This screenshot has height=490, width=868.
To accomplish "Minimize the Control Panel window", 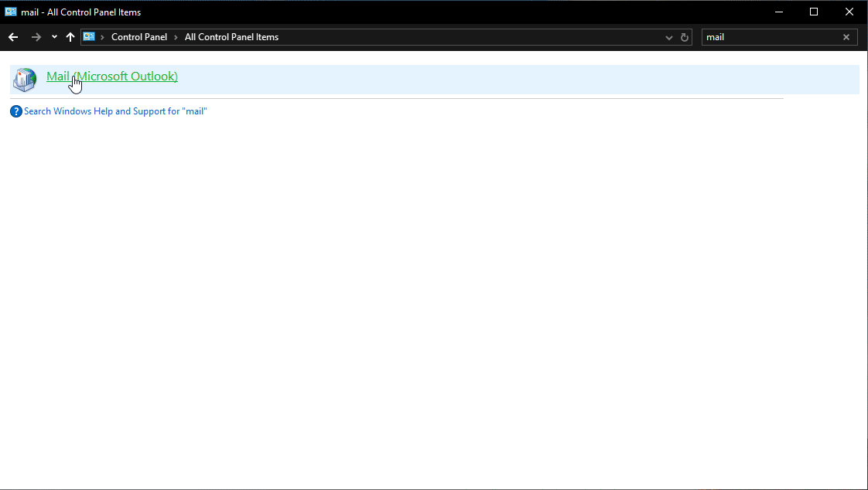I will tap(779, 12).
